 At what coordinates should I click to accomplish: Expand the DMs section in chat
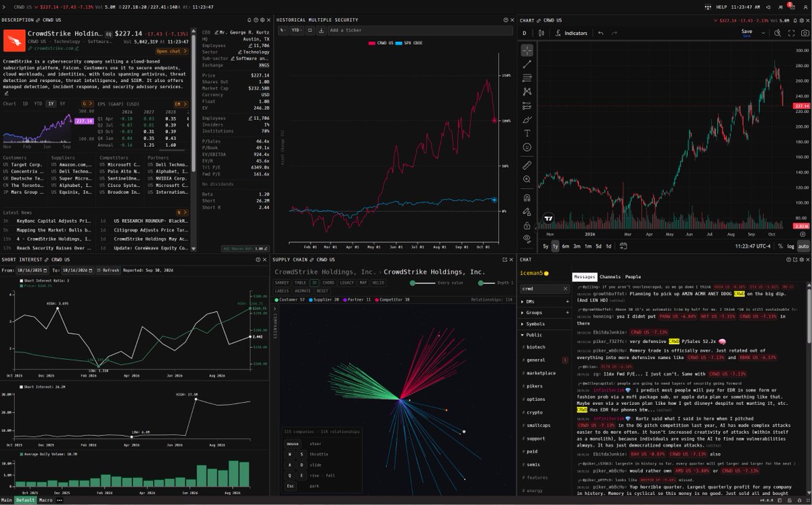point(522,301)
